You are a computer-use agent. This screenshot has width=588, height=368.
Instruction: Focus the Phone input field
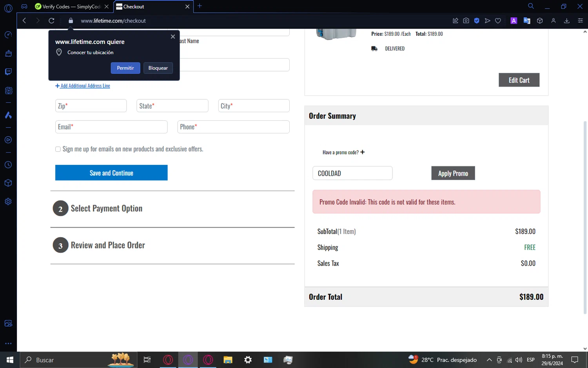coord(234,127)
